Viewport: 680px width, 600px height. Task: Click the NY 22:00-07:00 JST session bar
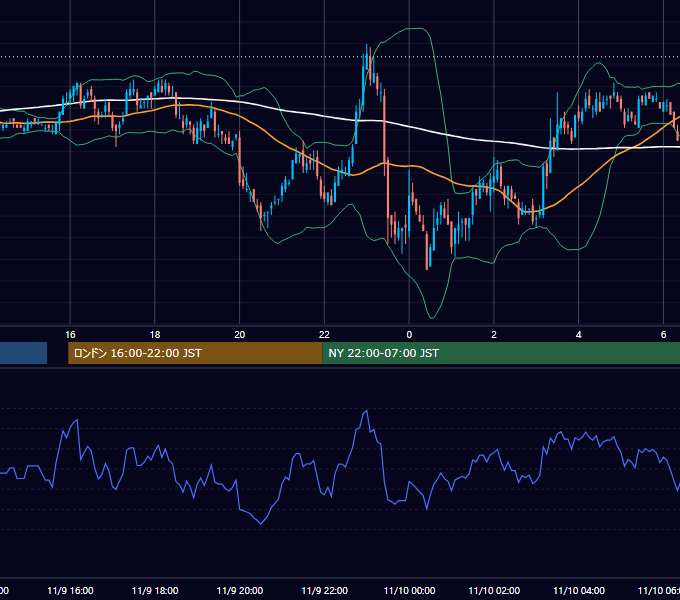pos(501,353)
